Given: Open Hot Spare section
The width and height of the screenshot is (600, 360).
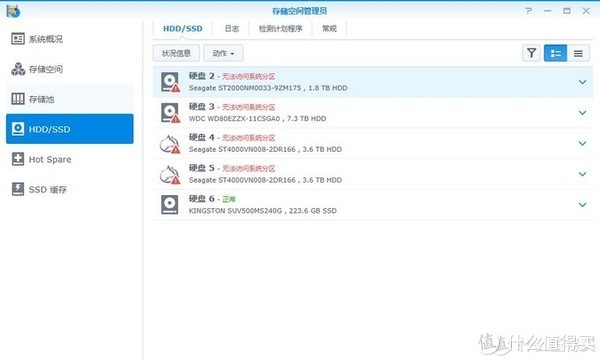Looking at the screenshot, I should 70,159.
